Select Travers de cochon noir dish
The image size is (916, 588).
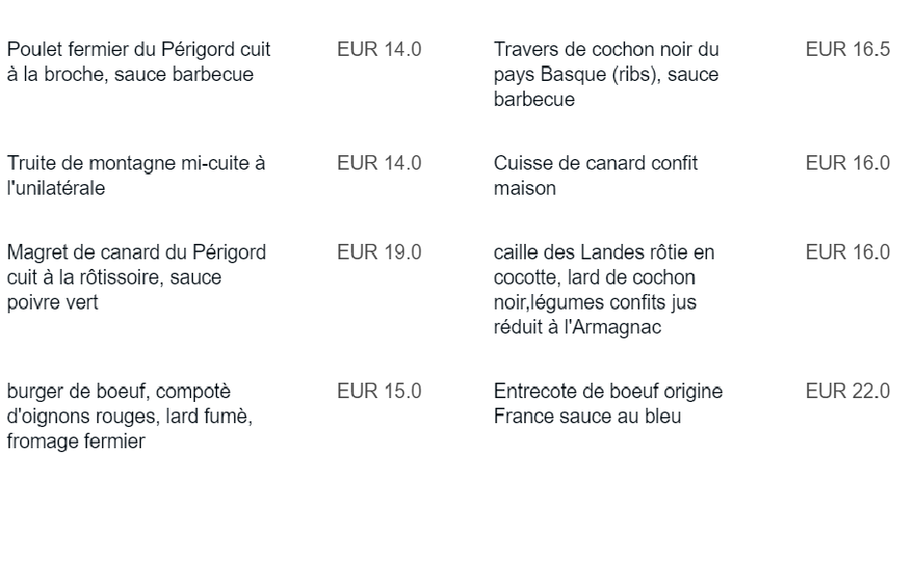pos(606,73)
